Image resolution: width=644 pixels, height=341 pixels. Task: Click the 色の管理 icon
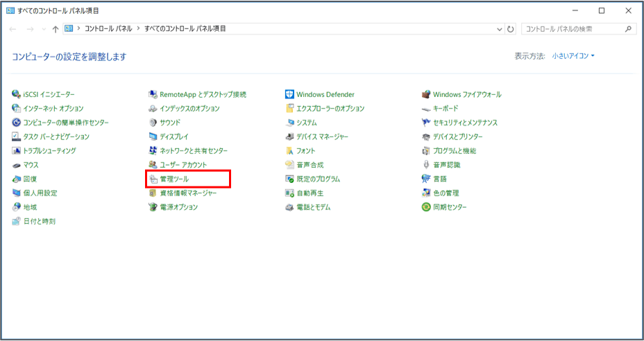427,193
